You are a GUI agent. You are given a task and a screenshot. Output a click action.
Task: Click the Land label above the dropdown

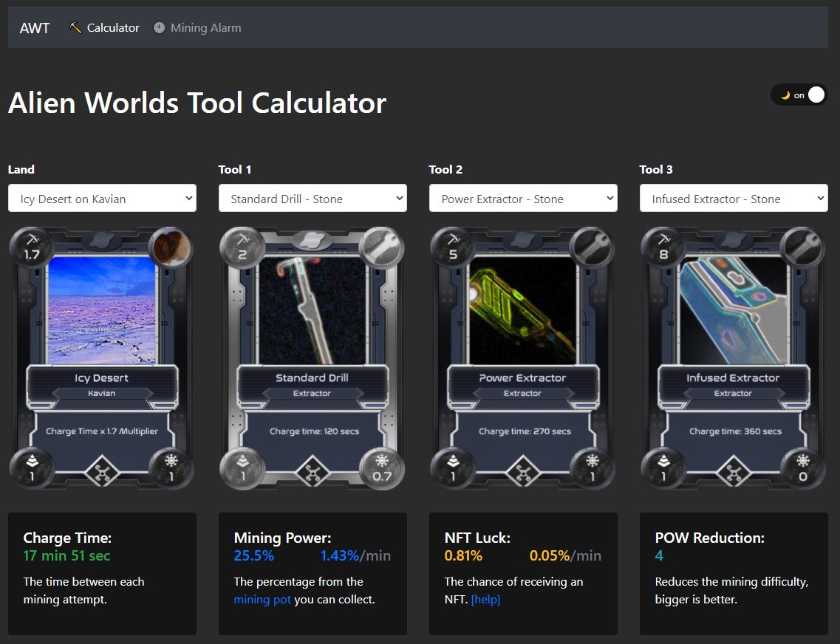tap(21, 169)
